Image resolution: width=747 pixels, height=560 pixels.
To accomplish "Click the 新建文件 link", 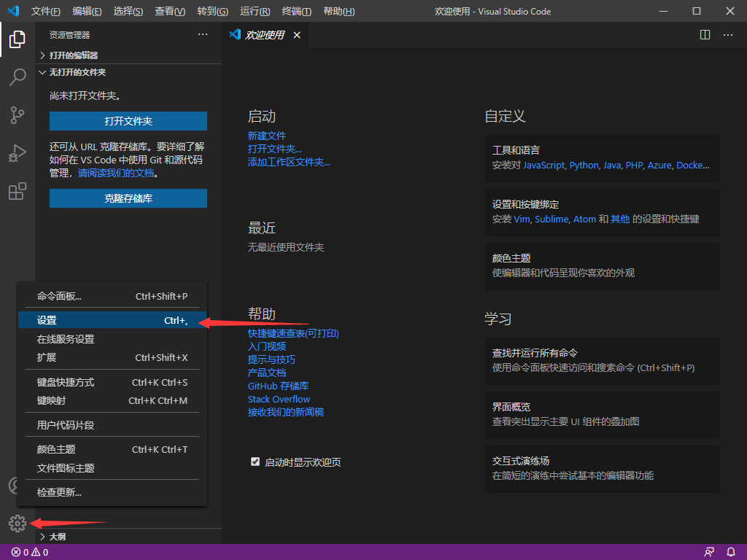I will pos(267,136).
